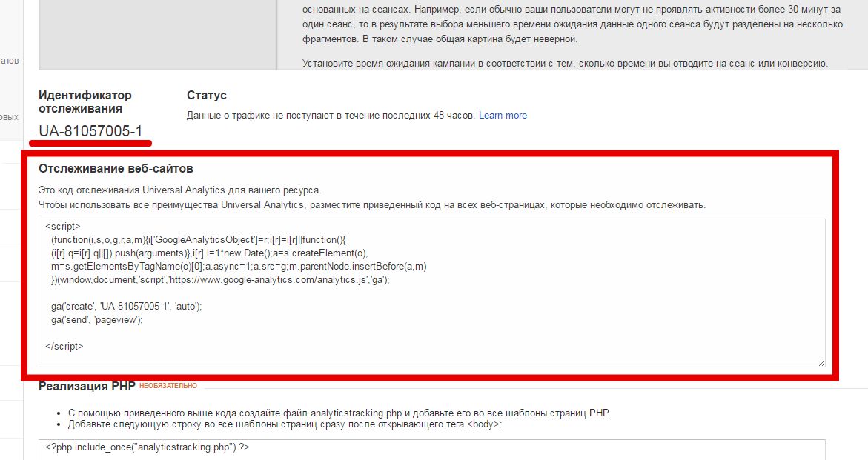The width and height of the screenshot is (868, 460).
Task: Click the 'НЕОБЯЗАТЕЛЬНО' label
Action: [x=168, y=386]
